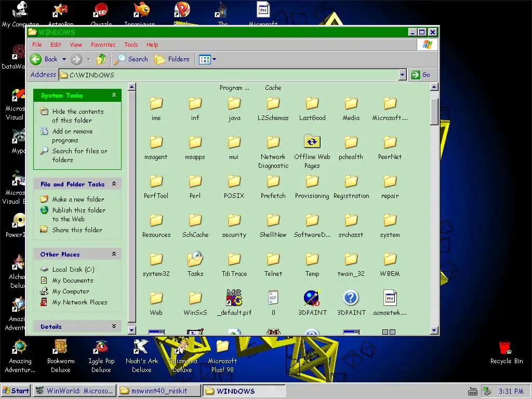This screenshot has width=532, height=399.
Task: Open the Forward history dropdown arrow
Action: pos(88,59)
